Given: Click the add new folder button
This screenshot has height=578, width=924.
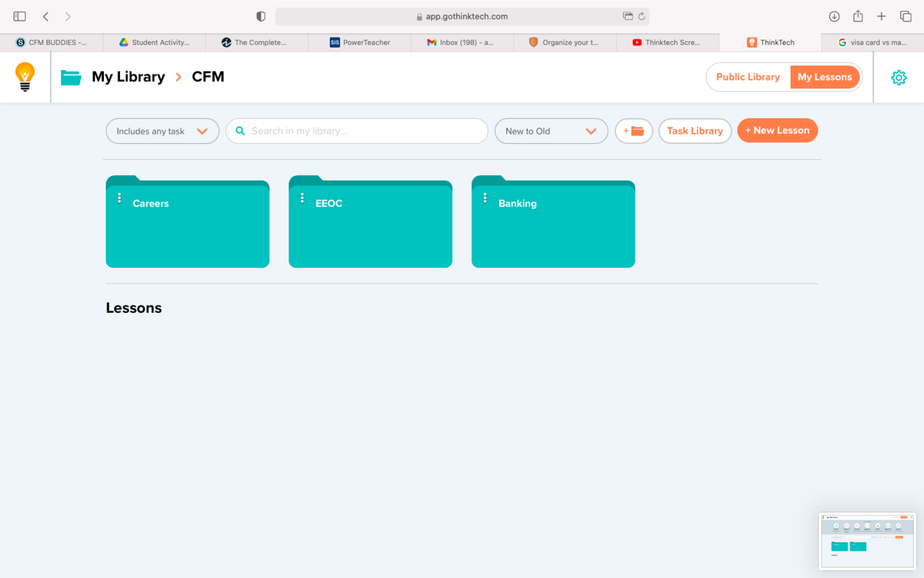Looking at the screenshot, I should (633, 131).
